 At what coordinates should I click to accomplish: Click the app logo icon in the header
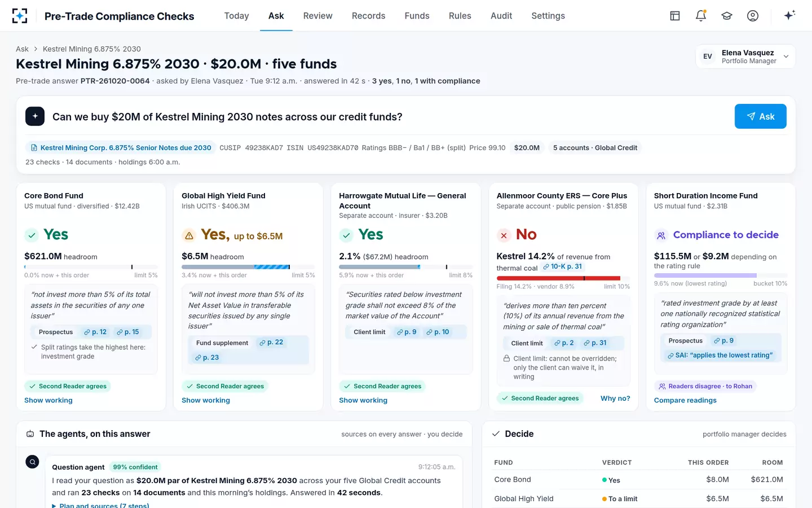20,16
